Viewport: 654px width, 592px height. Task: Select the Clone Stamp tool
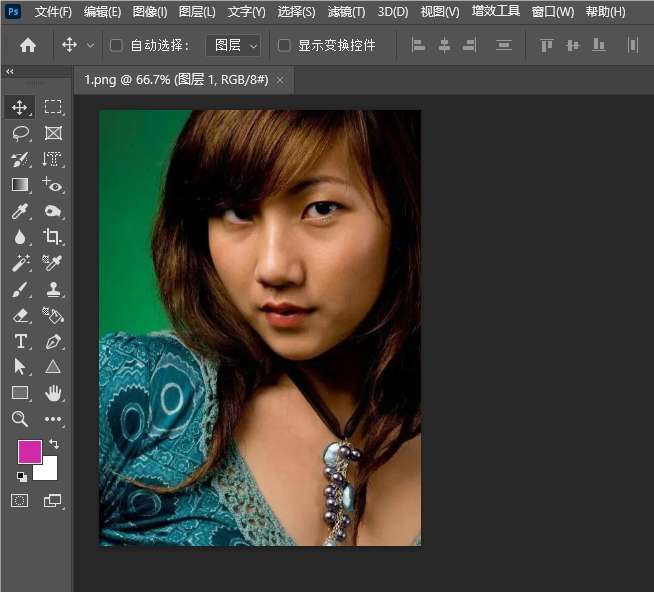coord(53,289)
